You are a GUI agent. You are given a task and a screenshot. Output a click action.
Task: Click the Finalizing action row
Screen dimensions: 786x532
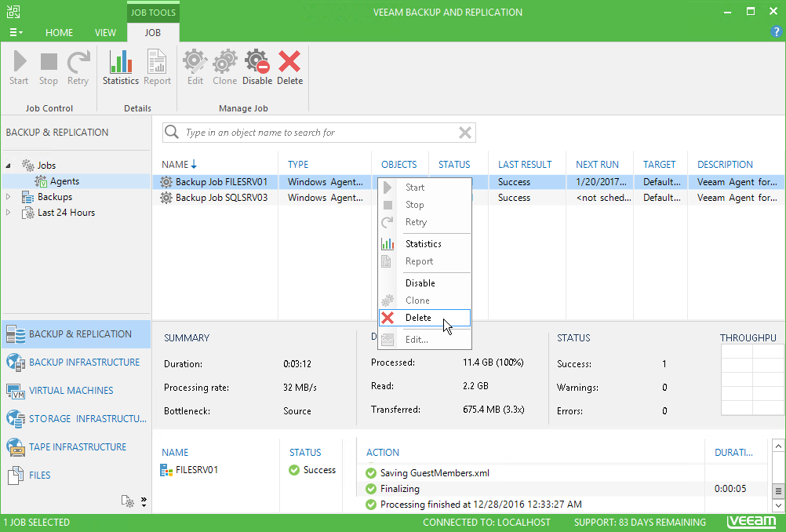tap(564, 488)
